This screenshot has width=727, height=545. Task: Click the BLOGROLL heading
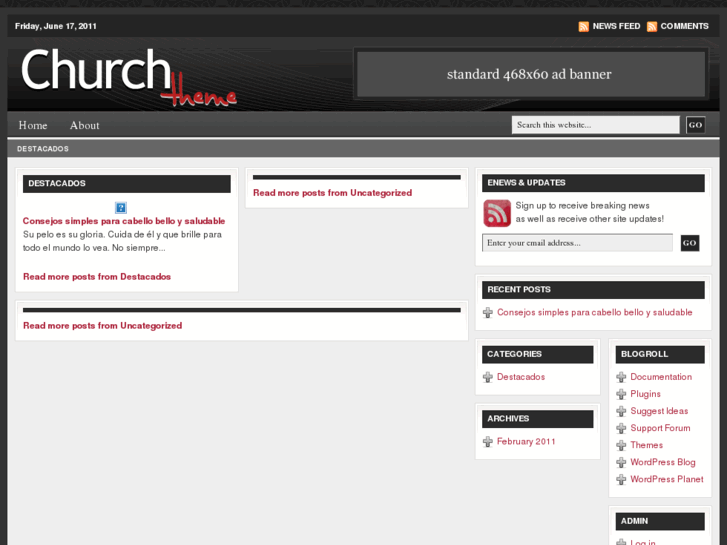644,354
